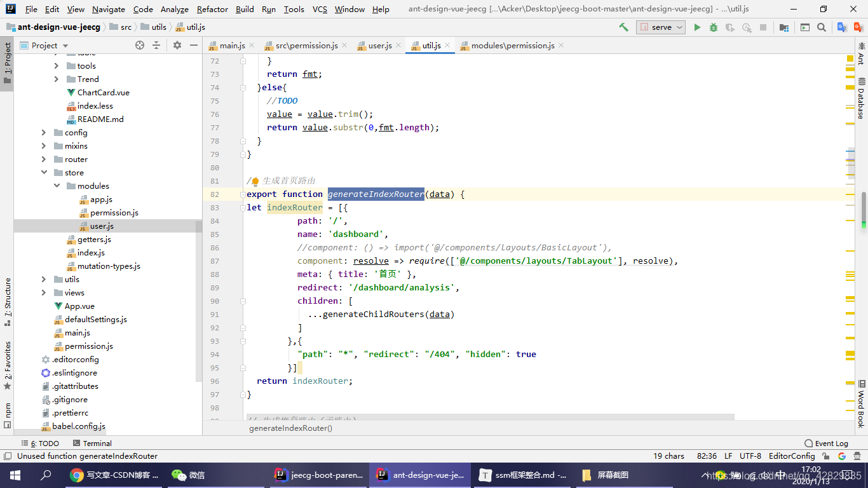Click the Run with Coverage icon
Image resolution: width=868 pixels, height=488 pixels.
730,27
